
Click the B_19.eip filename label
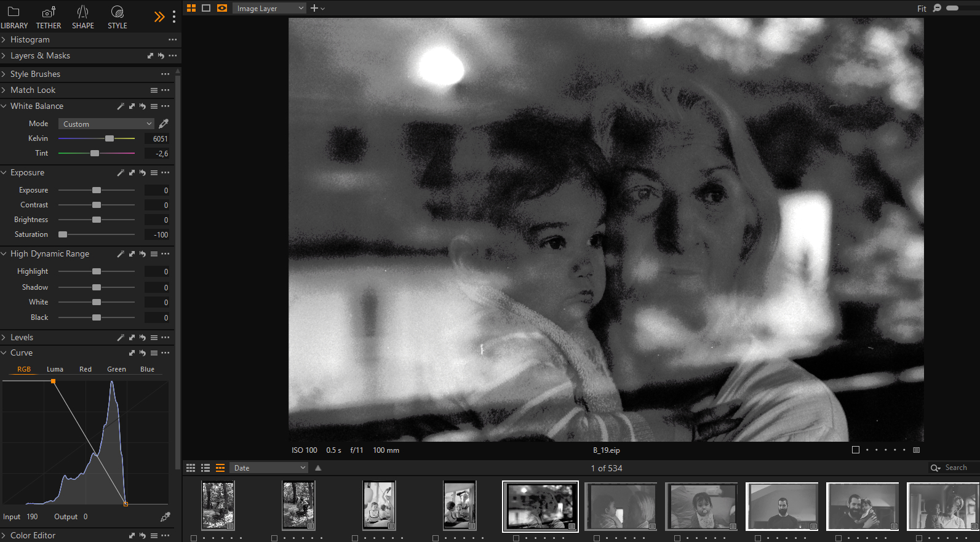[606, 450]
